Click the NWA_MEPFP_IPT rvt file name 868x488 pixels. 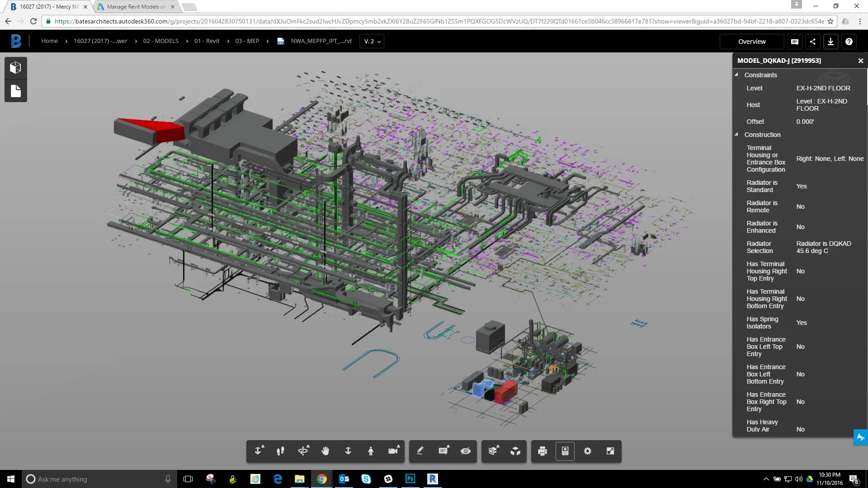point(321,41)
